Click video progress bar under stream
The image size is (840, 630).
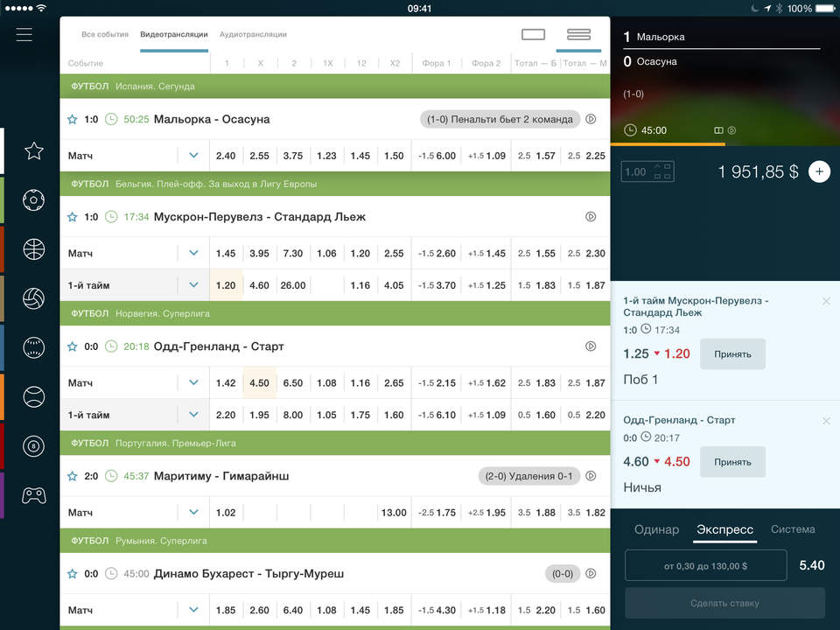tap(724, 144)
